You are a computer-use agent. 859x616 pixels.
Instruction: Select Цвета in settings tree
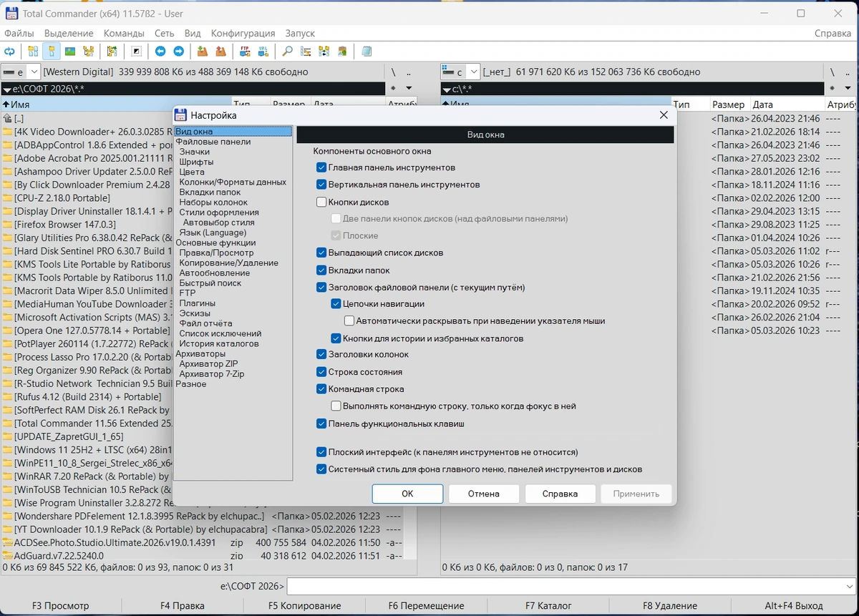tap(192, 172)
